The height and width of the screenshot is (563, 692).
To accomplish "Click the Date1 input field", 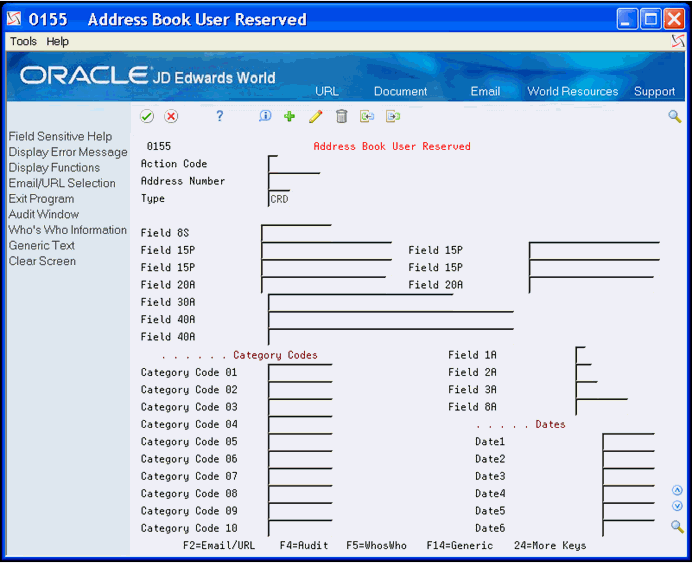I will point(628,442).
